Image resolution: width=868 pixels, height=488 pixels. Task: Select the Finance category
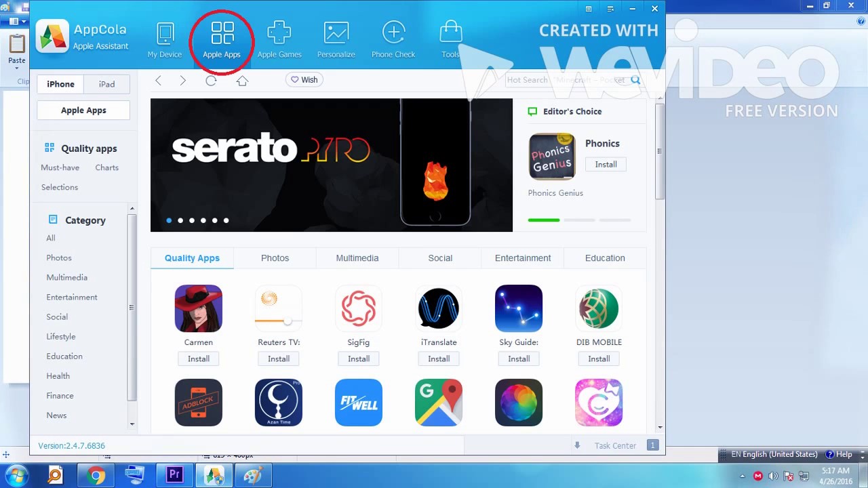[60, 395]
